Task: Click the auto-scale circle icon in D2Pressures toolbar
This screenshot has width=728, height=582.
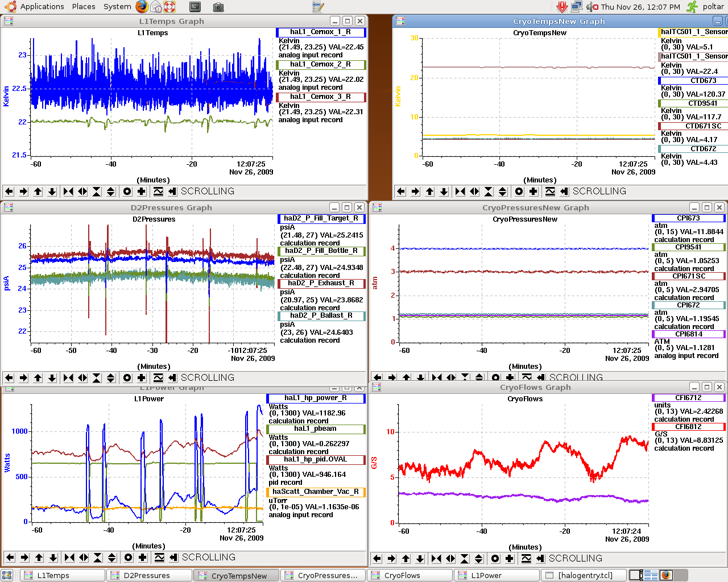Action: click(127, 378)
